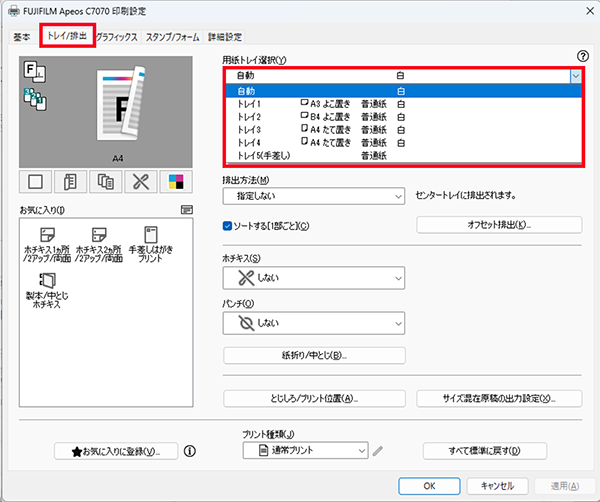Click the single-sided page icon button

coord(36,182)
